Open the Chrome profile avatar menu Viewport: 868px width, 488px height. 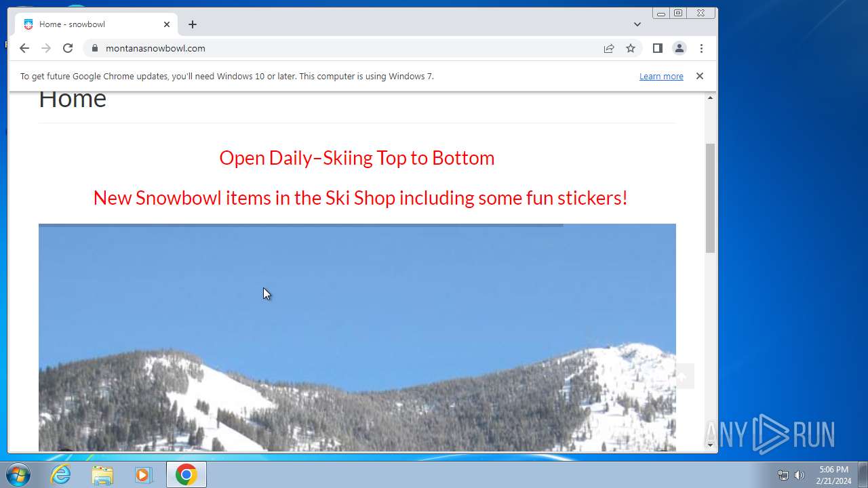(x=679, y=48)
